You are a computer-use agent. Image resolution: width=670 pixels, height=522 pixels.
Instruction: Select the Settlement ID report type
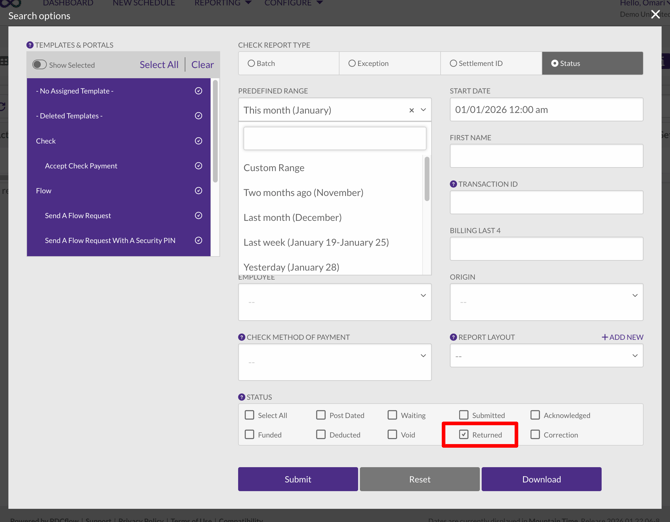tap(491, 63)
